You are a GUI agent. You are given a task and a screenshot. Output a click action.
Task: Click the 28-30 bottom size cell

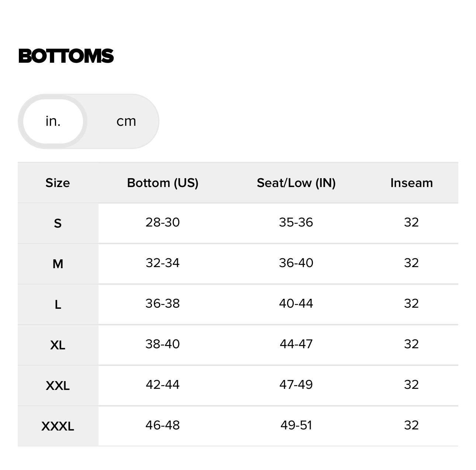[x=163, y=222]
